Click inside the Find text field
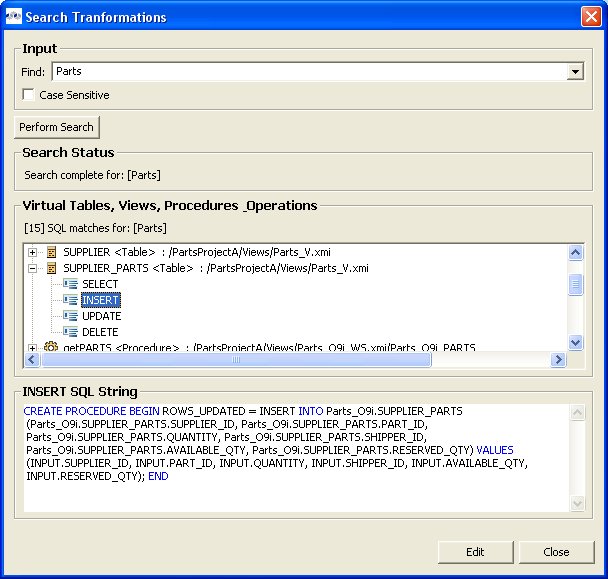 point(300,72)
